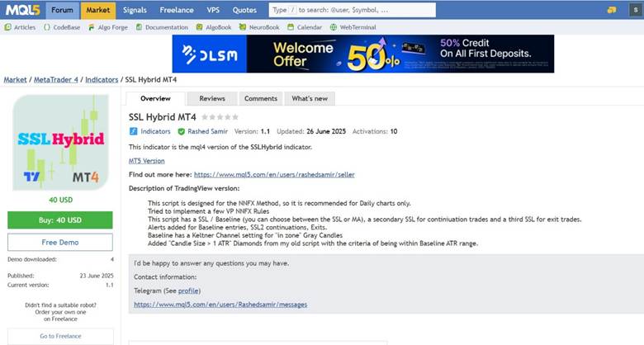Image resolution: width=644 pixels, height=345 pixels.
Task: Focus the site search field
Action: click(x=353, y=10)
